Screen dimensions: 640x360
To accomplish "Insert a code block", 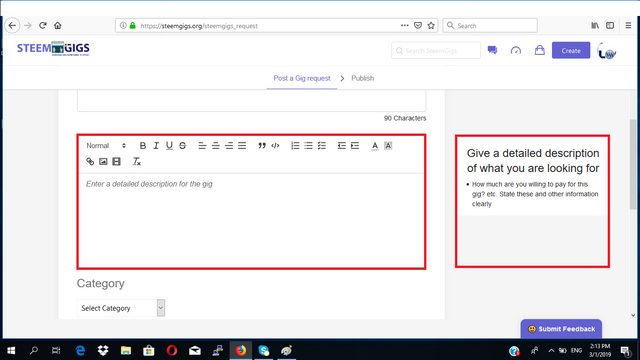I will (x=275, y=145).
